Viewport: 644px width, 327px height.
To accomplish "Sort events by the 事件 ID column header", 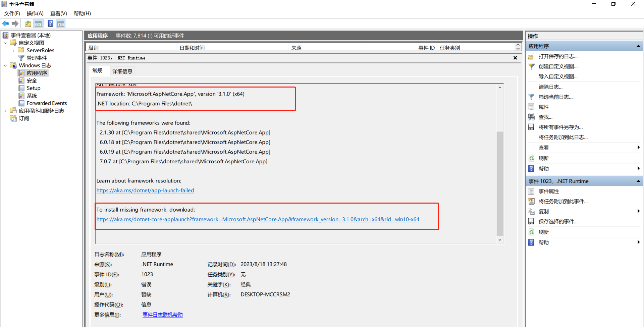I will point(400,48).
